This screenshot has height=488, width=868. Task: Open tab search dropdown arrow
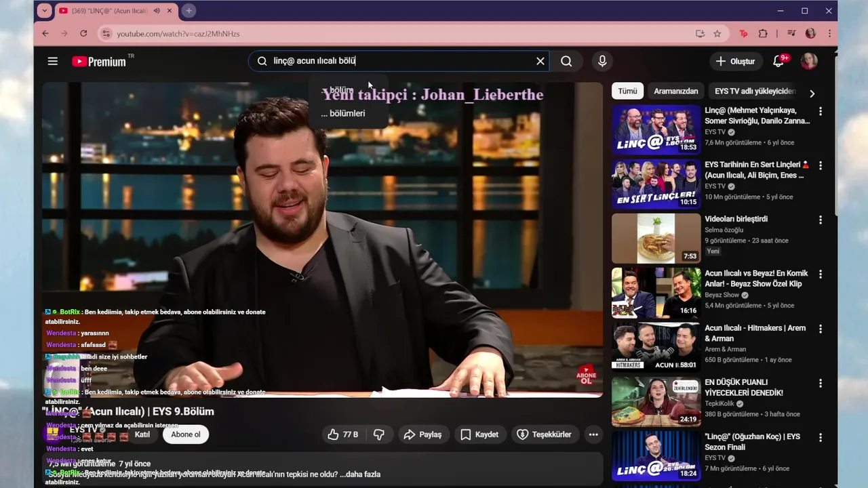(45, 11)
